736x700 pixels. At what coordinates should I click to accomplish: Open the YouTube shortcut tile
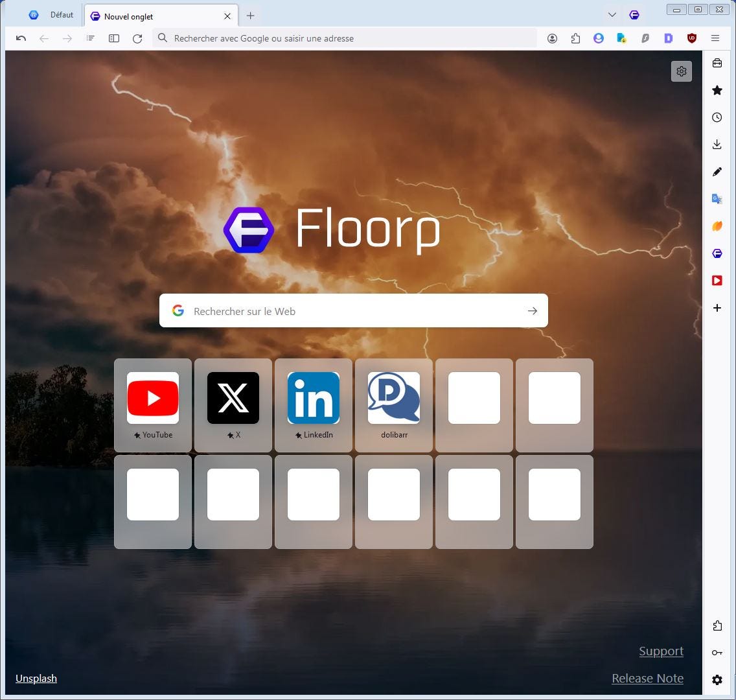tap(153, 406)
